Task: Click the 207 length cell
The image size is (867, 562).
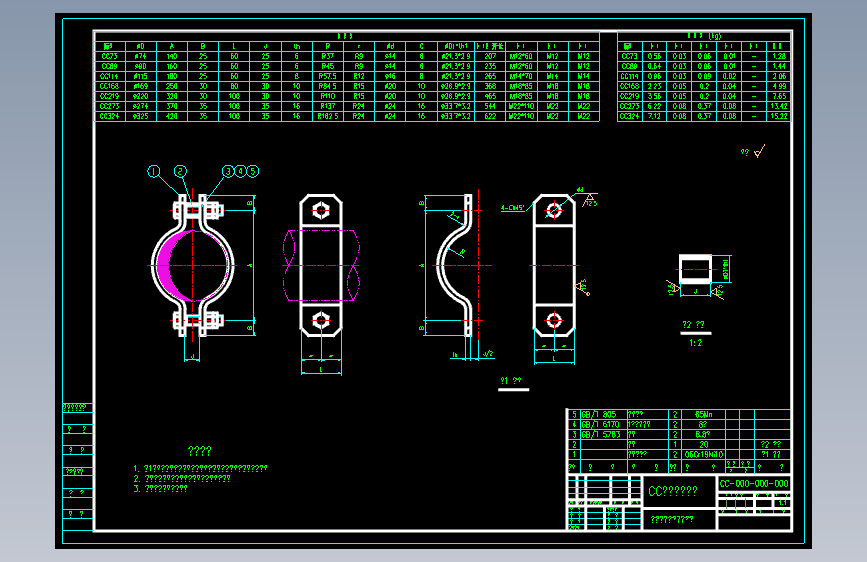Action: tap(490, 56)
